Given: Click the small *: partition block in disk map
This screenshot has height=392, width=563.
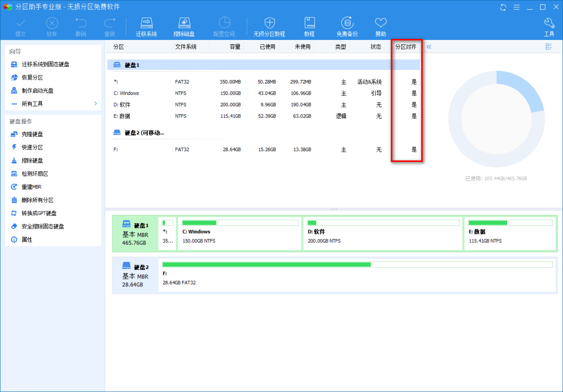Looking at the screenshot, I should pos(167,234).
